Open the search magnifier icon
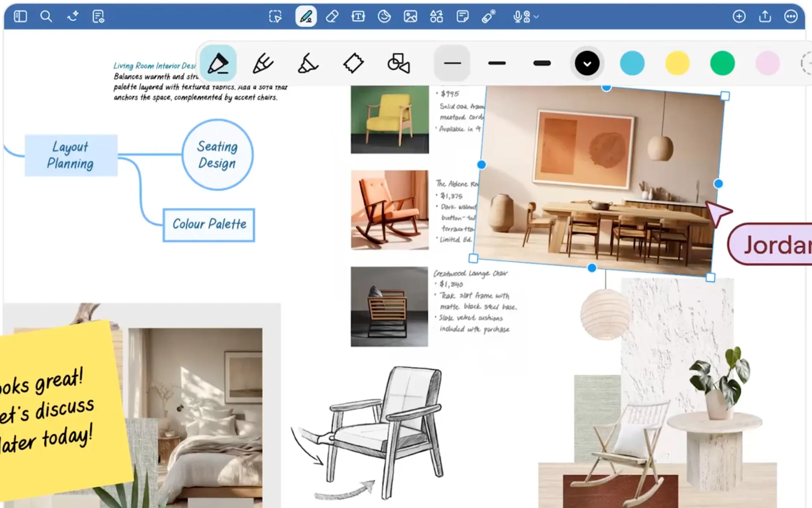812x508 pixels. tap(46, 17)
